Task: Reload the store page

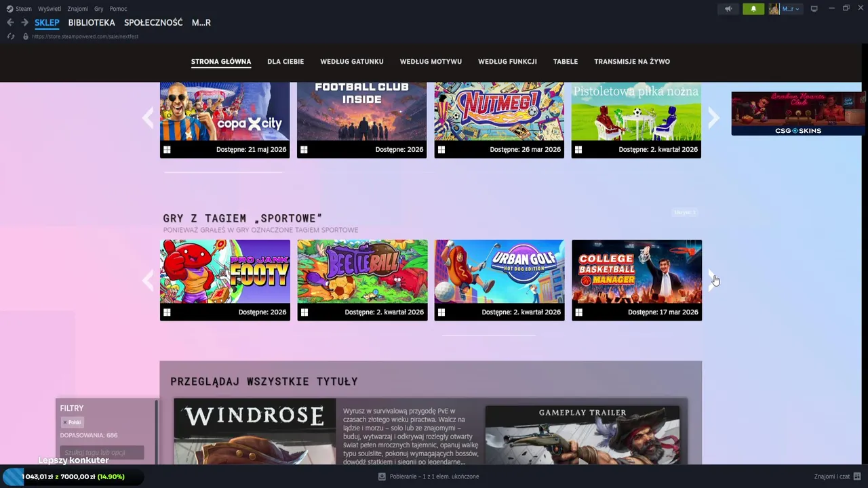Action: coord(10,36)
